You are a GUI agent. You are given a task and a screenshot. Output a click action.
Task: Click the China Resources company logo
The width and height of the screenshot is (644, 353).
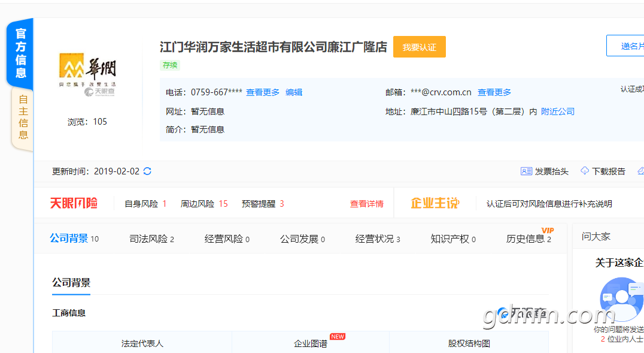click(x=87, y=74)
